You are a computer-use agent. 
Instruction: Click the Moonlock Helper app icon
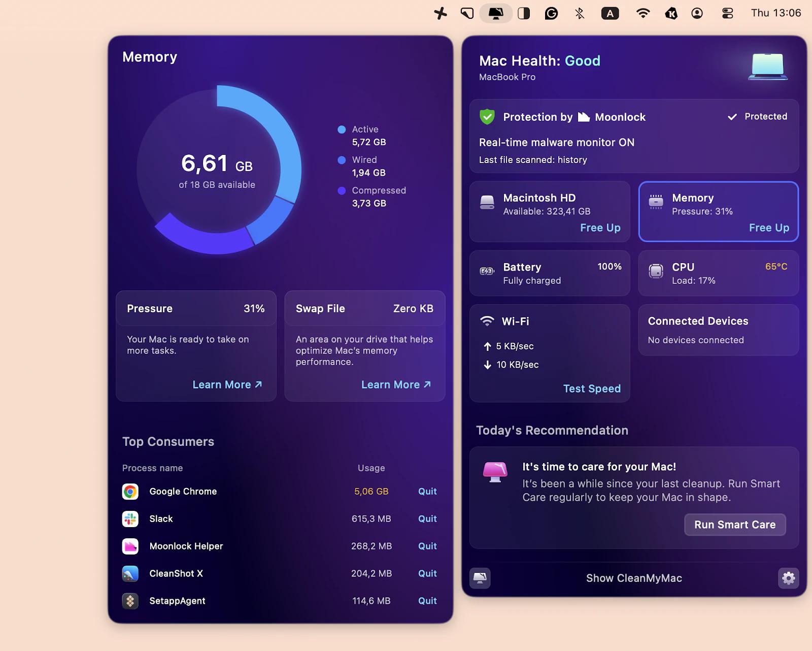pyautogui.click(x=130, y=546)
